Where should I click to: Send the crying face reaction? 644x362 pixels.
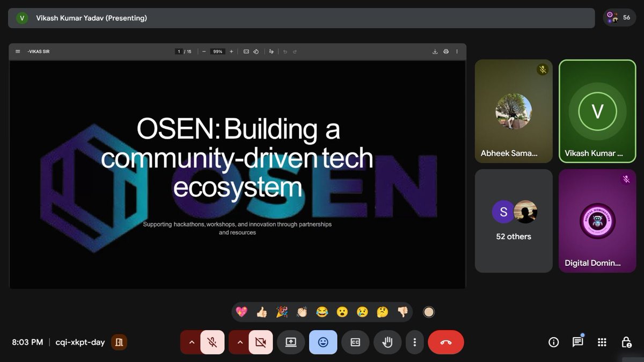pyautogui.click(x=362, y=312)
